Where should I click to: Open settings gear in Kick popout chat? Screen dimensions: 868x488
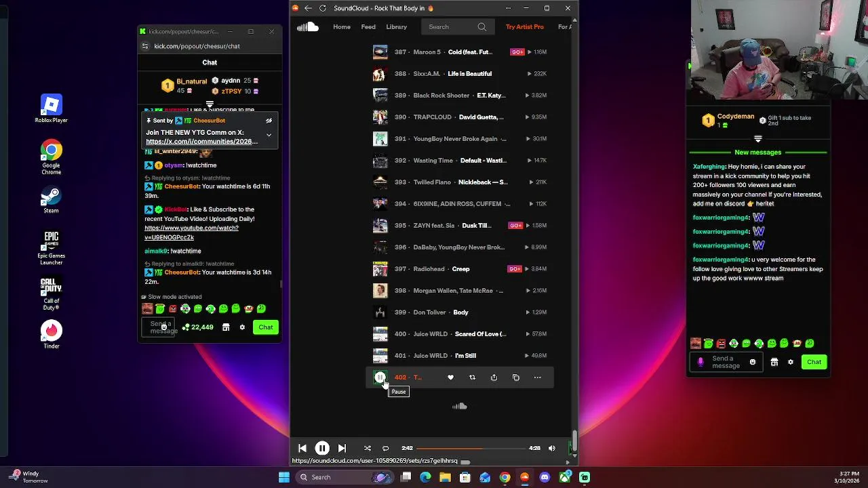[242, 327]
